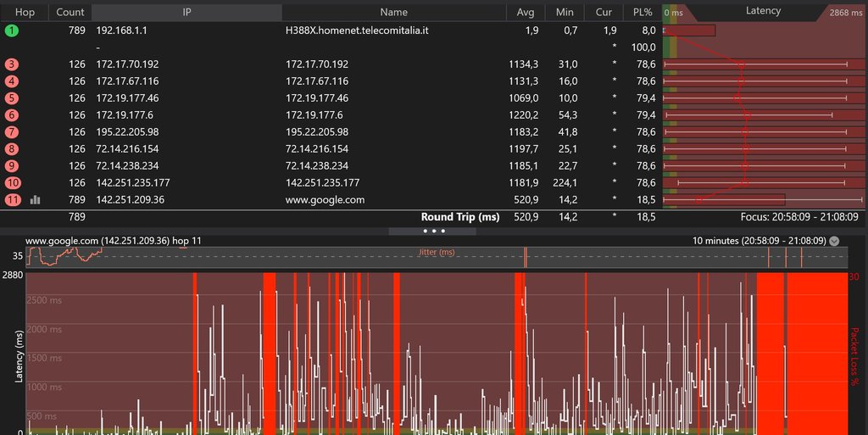Click the hop 7 circle icon

point(12,132)
